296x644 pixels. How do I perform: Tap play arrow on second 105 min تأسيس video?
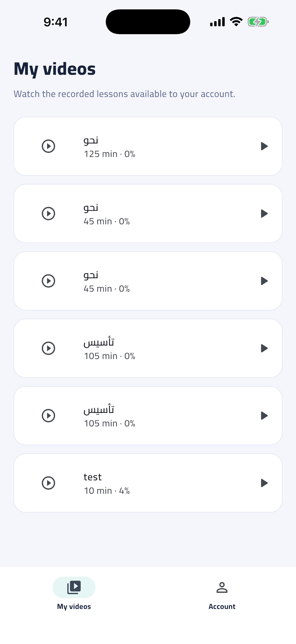click(264, 416)
